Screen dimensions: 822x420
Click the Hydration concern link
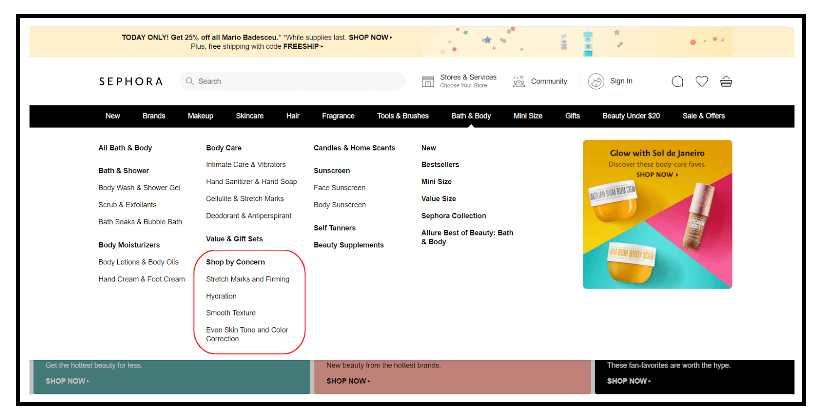click(x=221, y=296)
